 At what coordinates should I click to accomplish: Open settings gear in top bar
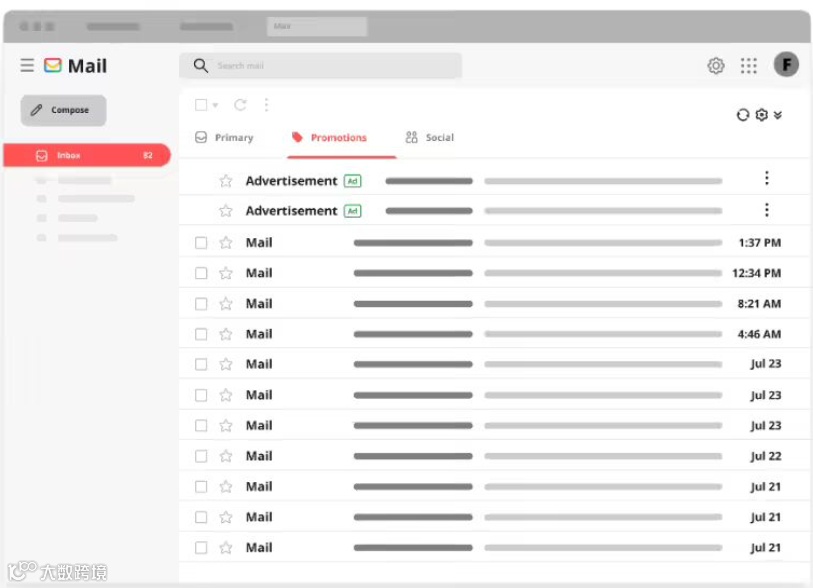point(716,65)
